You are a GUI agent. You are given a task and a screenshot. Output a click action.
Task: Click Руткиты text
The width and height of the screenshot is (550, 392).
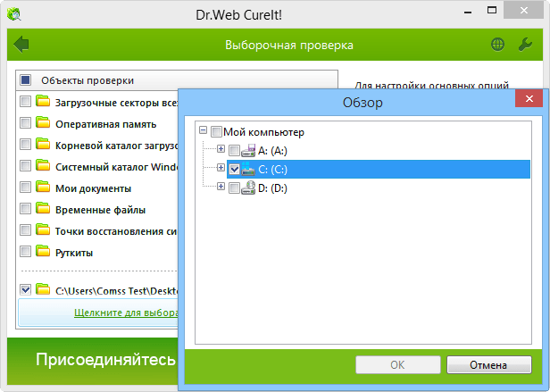click(x=74, y=253)
